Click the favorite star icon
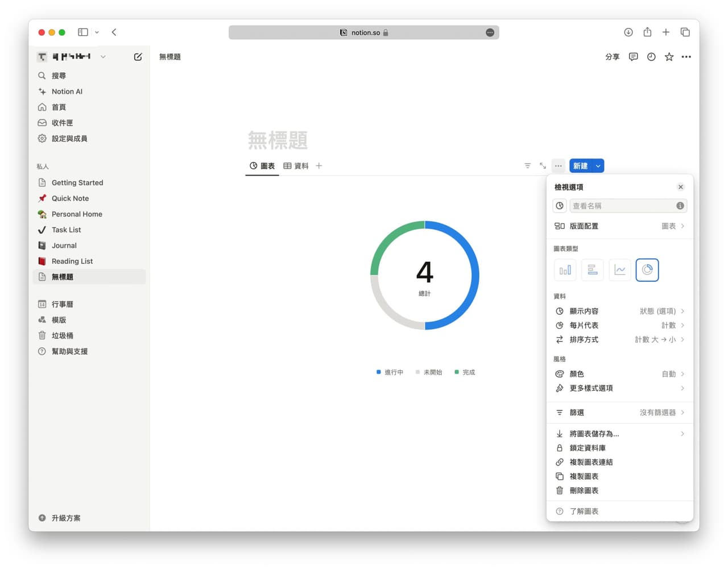 pyautogui.click(x=669, y=57)
